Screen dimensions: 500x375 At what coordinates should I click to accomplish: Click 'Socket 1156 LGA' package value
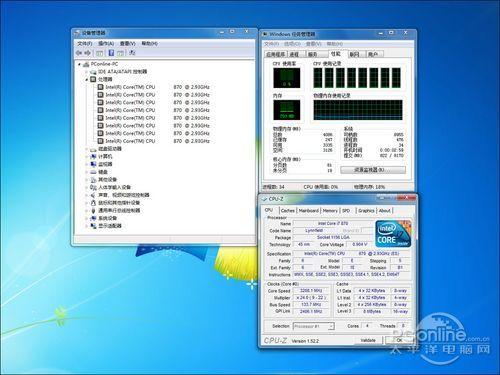tap(333, 237)
